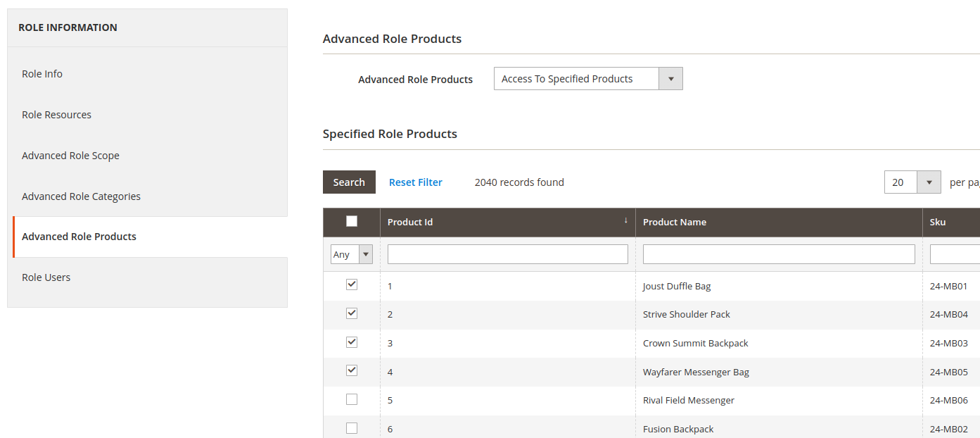The image size is (980, 438).
Task: Expand the Access To Specified Products dropdown
Action: (x=588, y=79)
